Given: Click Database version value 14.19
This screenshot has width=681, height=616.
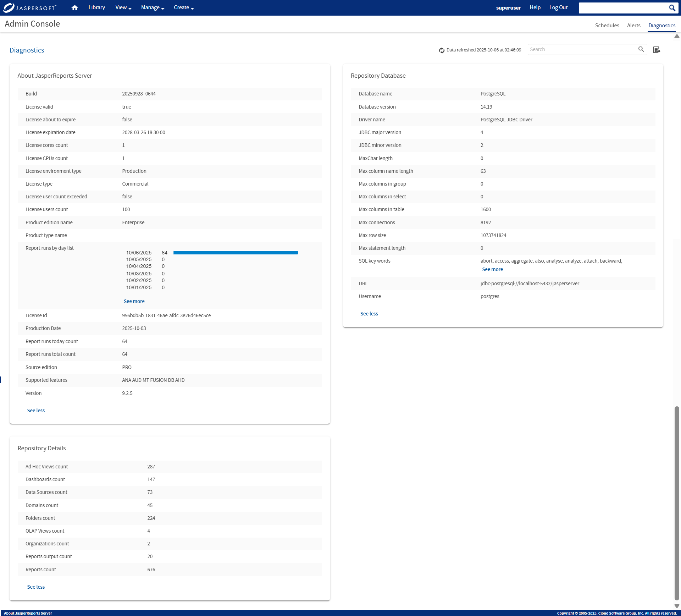Looking at the screenshot, I should click(486, 107).
